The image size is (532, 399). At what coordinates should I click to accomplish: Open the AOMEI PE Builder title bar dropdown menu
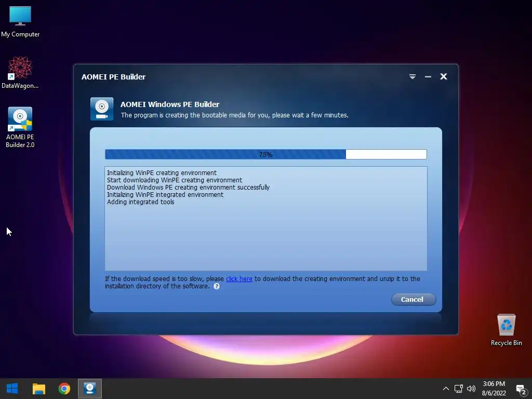tap(412, 77)
